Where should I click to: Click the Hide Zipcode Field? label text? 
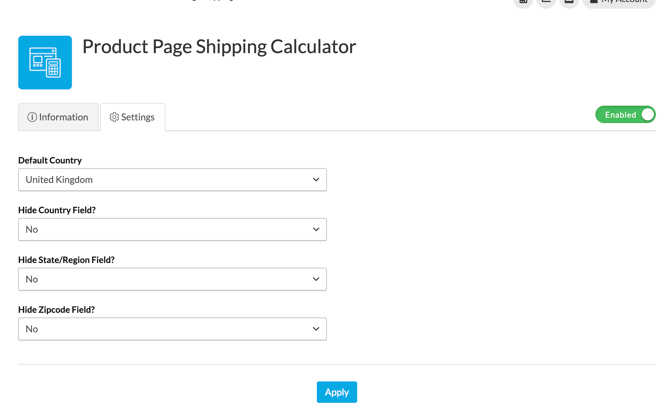coord(56,310)
